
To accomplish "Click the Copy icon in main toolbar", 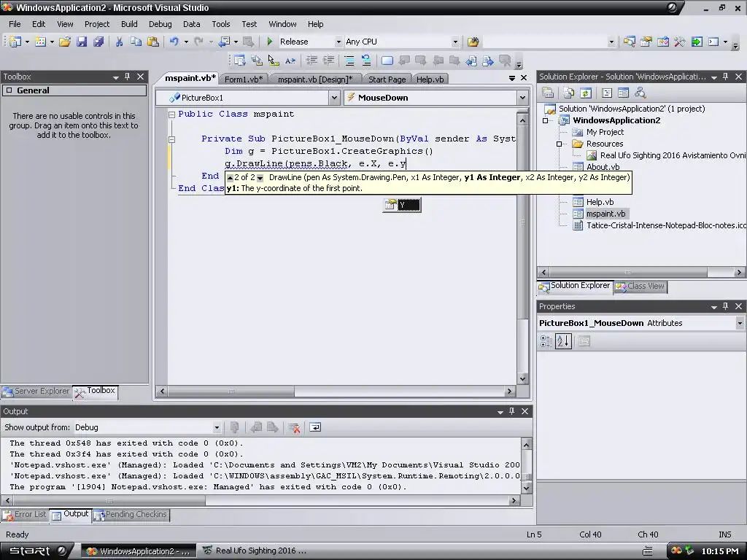I will pos(136,42).
